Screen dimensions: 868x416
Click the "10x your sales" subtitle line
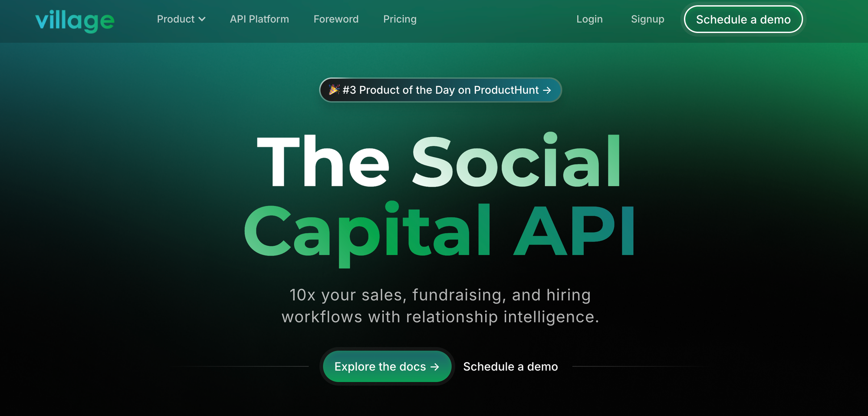[x=440, y=295]
